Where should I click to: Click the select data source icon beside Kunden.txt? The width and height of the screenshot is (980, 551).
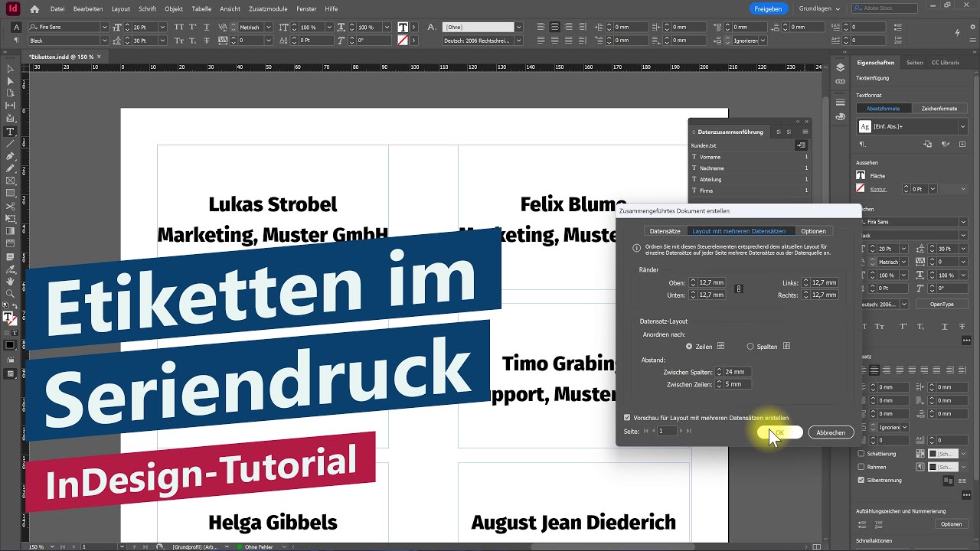(801, 145)
